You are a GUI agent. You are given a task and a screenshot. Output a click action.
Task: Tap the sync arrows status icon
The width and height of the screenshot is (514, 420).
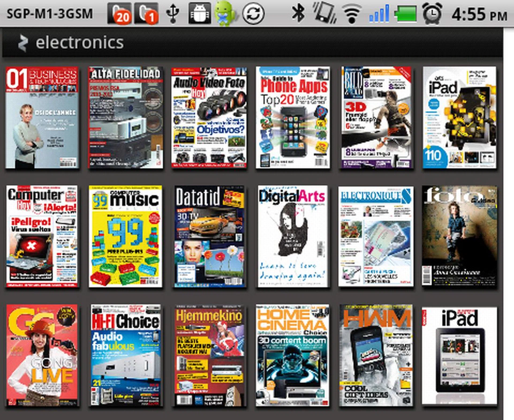pos(253,13)
